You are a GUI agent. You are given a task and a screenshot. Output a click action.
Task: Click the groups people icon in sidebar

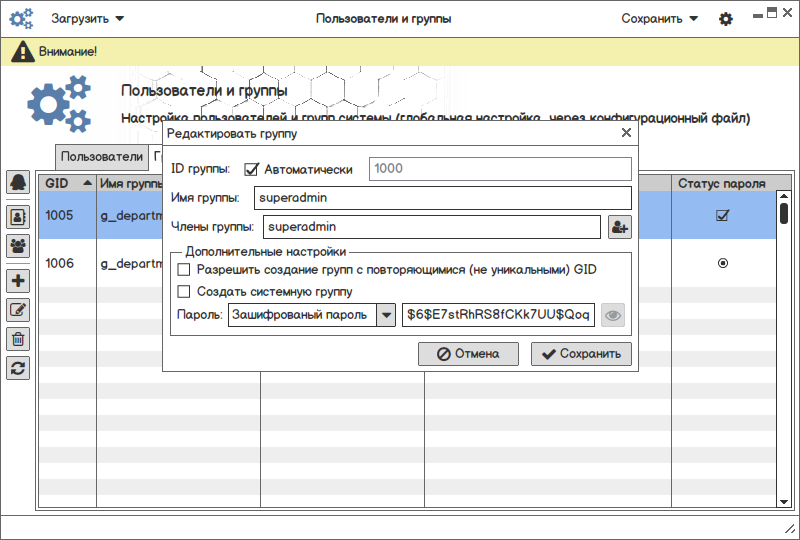tap(18, 246)
